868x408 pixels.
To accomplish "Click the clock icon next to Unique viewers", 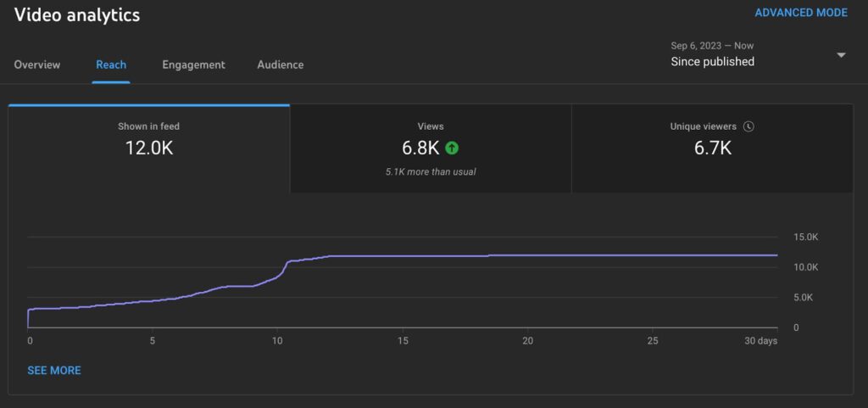I will click(748, 126).
